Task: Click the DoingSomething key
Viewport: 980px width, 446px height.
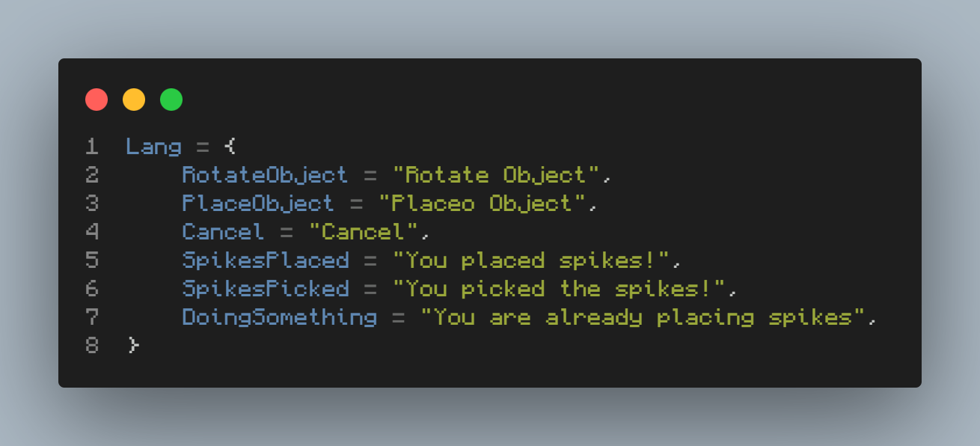Action: [x=279, y=317]
